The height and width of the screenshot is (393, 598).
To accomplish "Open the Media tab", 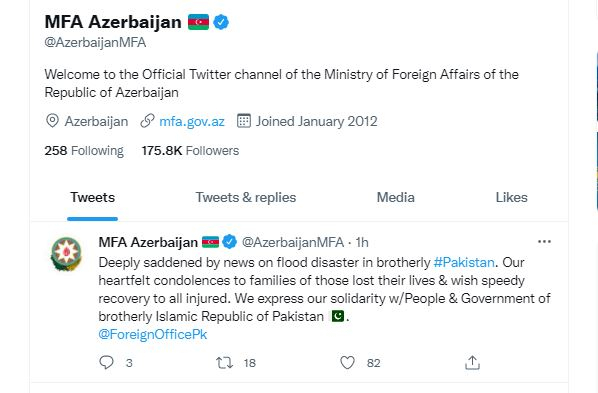I will (x=395, y=197).
